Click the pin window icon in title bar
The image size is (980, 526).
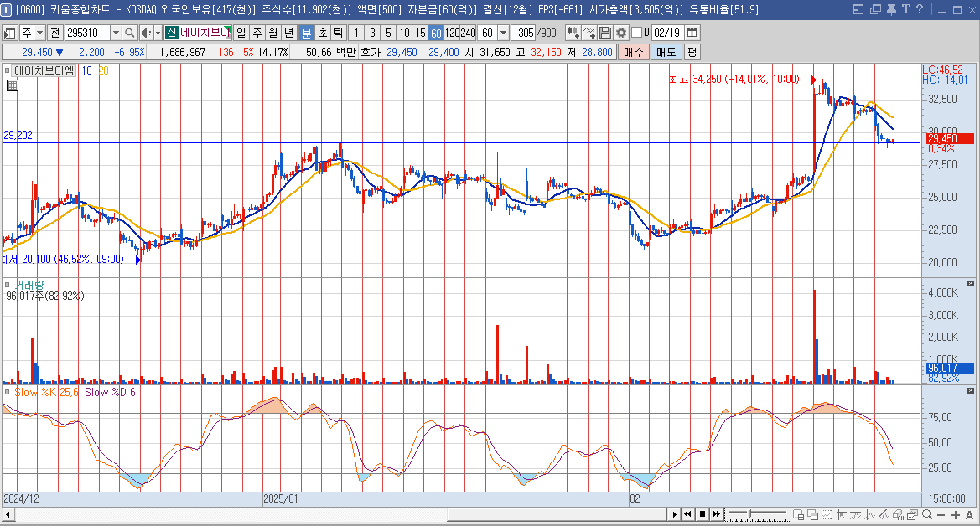[891, 9]
